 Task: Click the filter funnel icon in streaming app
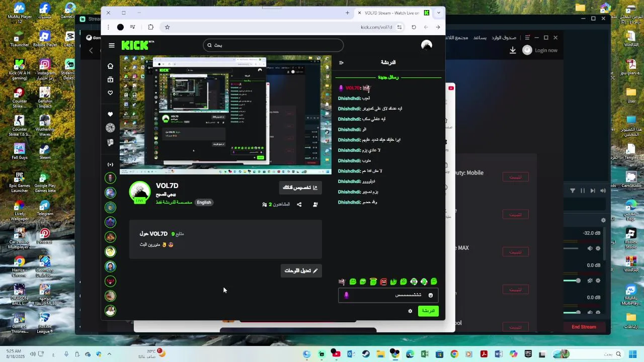tap(573, 191)
